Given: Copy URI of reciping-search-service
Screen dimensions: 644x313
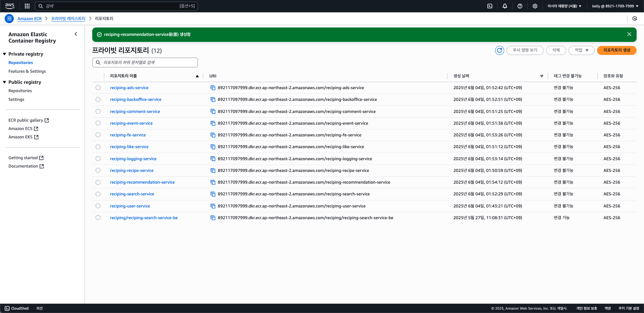Looking at the screenshot, I should click(213, 194).
